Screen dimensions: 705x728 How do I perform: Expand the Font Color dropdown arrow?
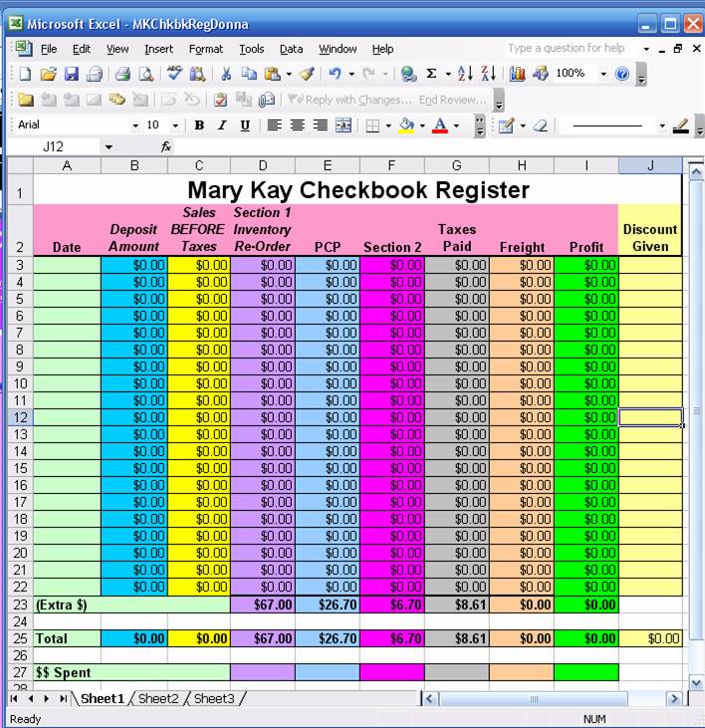[x=456, y=125]
